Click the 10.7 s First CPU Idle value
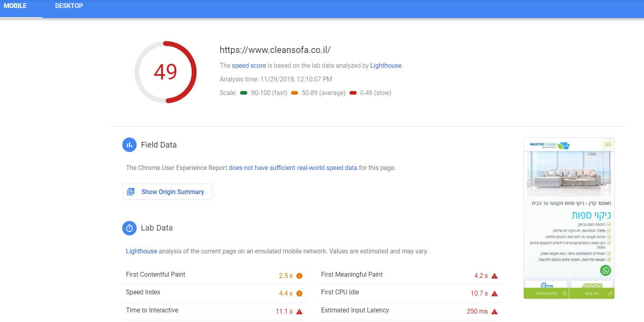Viewport: 644px width, 322px height. tap(479, 294)
